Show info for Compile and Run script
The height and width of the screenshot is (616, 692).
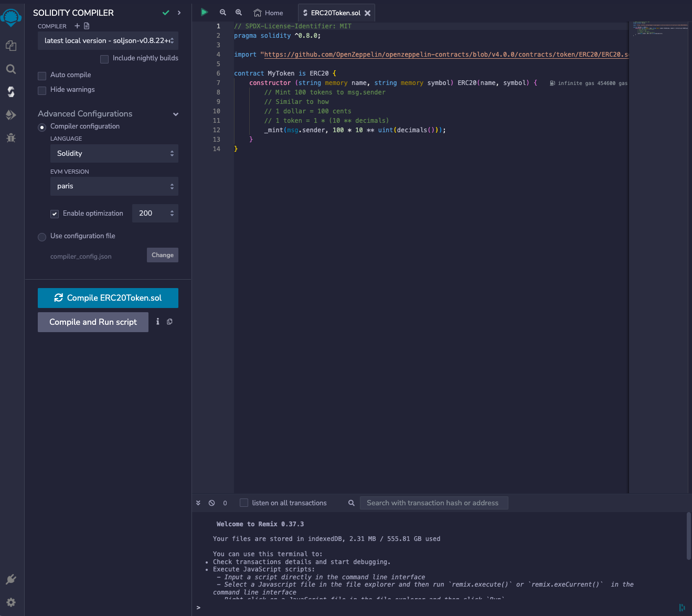pyautogui.click(x=157, y=322)
